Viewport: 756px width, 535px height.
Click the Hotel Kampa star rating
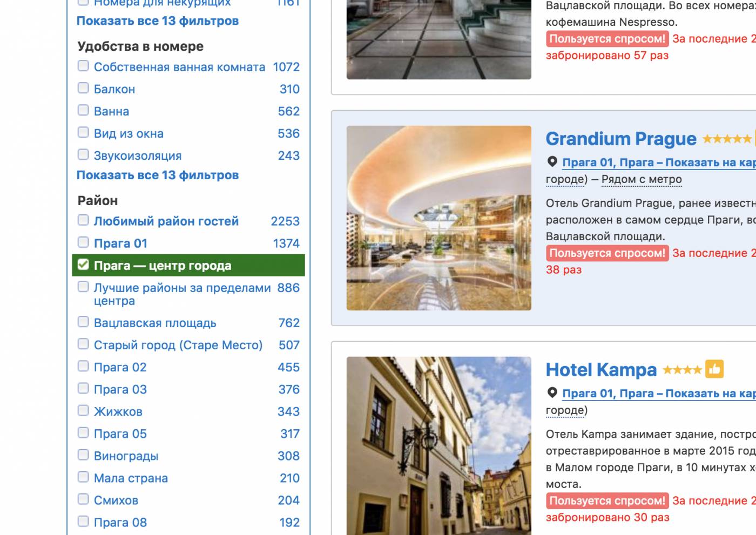(682, 370)
